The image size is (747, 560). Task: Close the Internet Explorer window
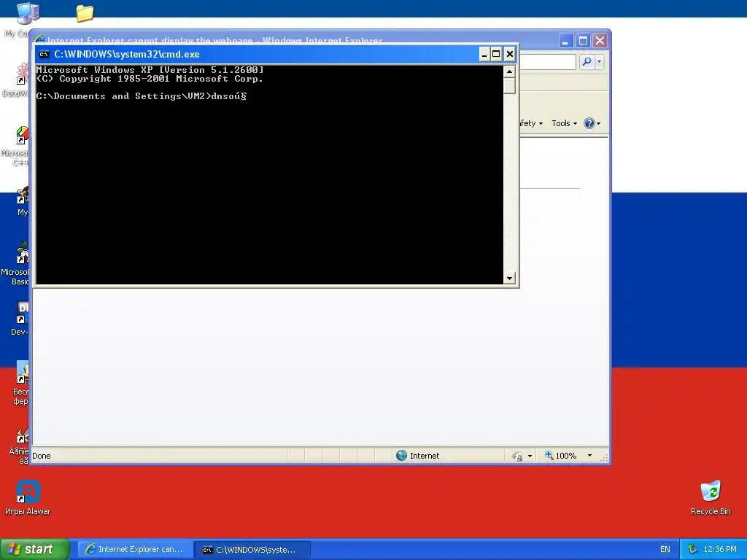click(600, 41)
